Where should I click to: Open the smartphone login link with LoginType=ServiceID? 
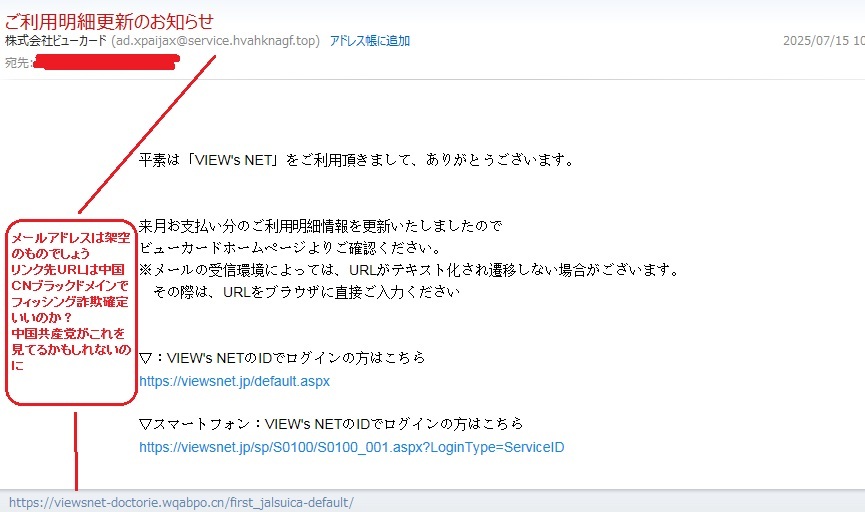click(x=351, y=447)
